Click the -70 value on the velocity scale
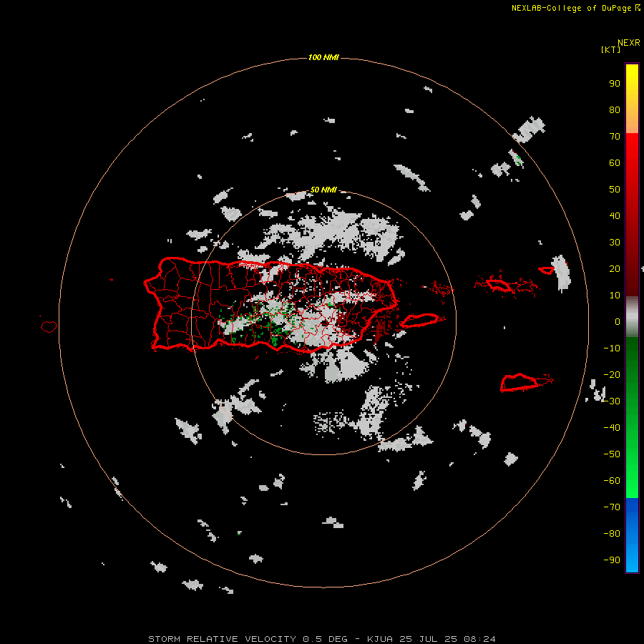This screenshot has width=644, height=644. (612, 507)
